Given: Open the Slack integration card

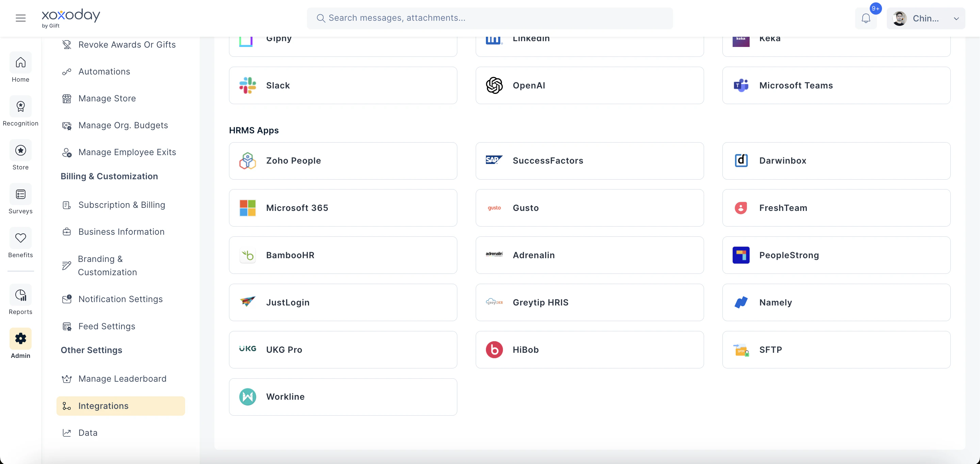Looking at the screenshot, I should pos(343,86).
